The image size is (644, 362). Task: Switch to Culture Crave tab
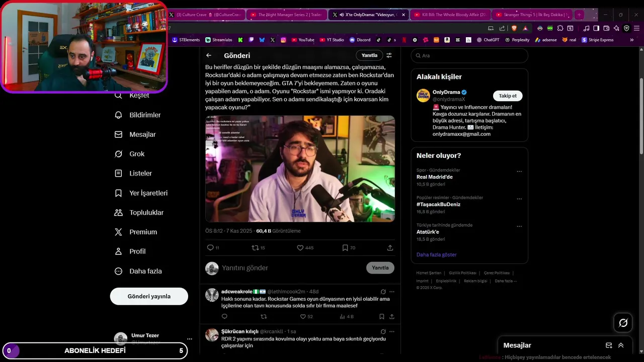tap(205, 15)
